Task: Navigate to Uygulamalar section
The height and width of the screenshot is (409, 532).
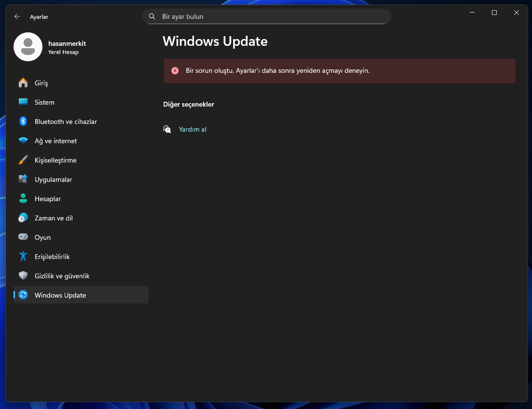Action: (x=81, y=179)
